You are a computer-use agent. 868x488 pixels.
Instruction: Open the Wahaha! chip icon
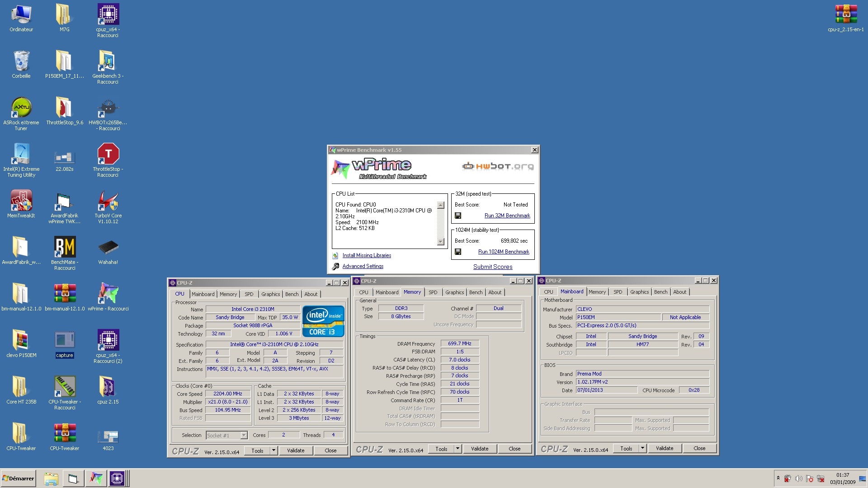[108, 251]
